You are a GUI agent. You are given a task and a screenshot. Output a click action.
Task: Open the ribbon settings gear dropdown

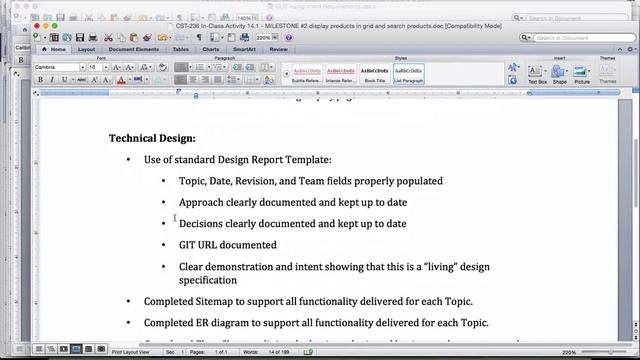click(631, 49)
